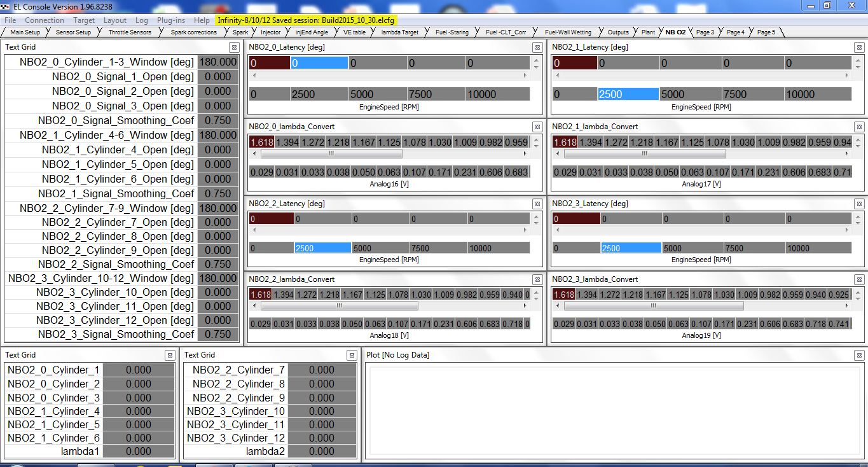868x467 pixels.
Task: Click the NBO2_0_Latency vertical spinner arrows
Action: point(537,63)
